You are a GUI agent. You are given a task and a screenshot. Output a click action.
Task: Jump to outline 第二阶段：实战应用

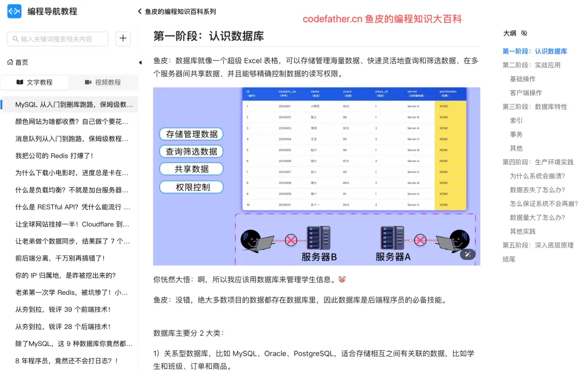coord(531,65)
